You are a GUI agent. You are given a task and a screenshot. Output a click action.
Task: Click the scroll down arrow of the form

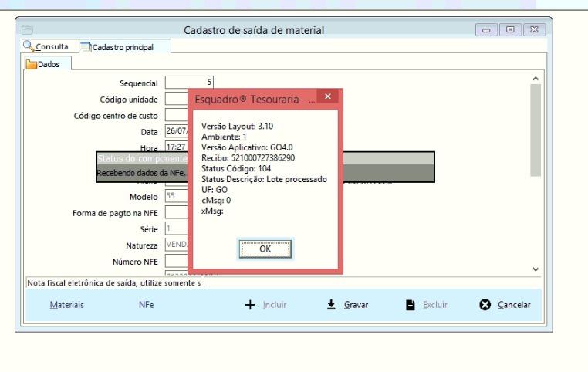click(x=536, y=269)
